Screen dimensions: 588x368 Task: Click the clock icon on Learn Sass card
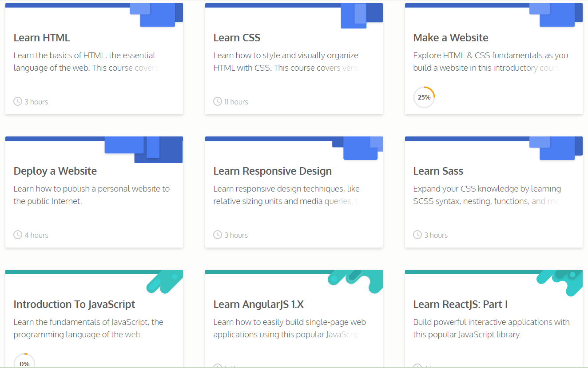(x=417, y=235)
